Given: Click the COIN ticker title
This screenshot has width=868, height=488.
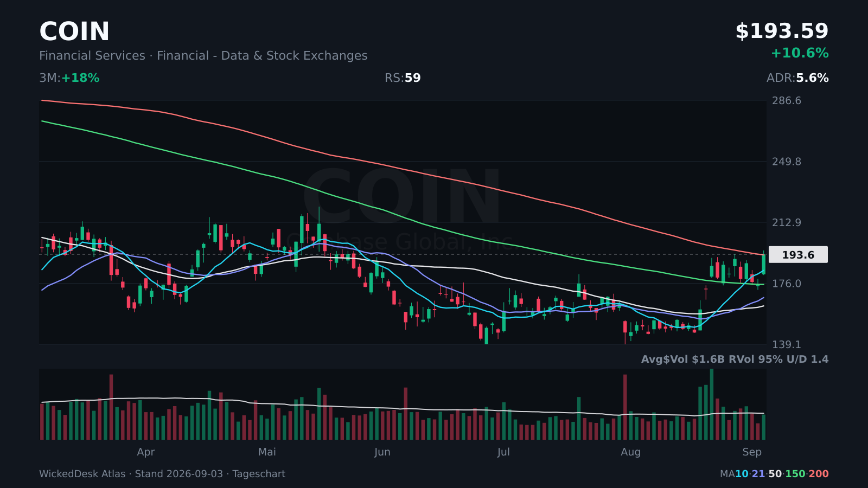Looking at the screenshot, I should (74, 31).
